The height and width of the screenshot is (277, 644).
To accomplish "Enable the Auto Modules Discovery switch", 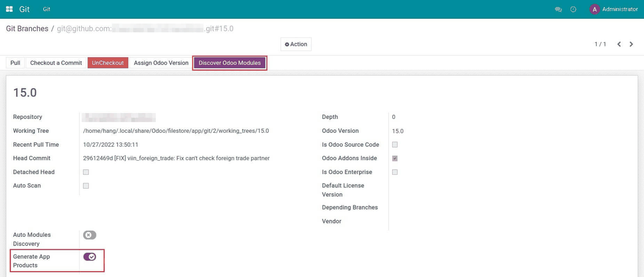I will (90, 235).
